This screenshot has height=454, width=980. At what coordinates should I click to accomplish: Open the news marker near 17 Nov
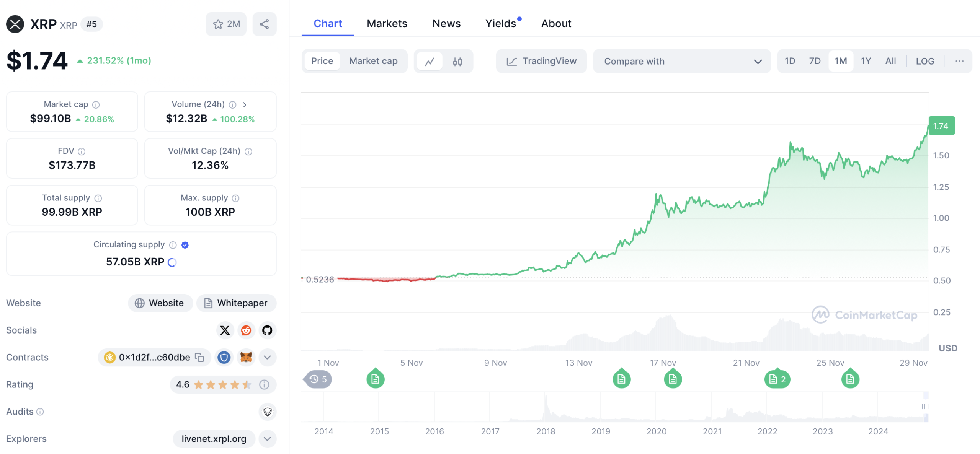673,379
